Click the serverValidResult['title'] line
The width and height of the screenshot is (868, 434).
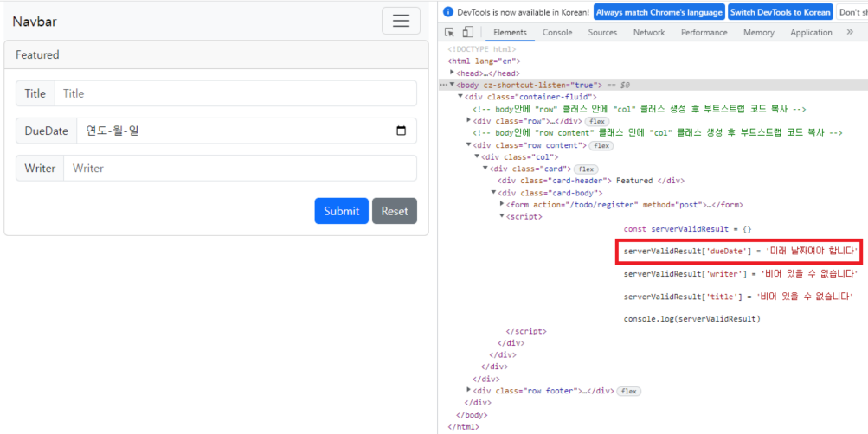click(738, 297)
